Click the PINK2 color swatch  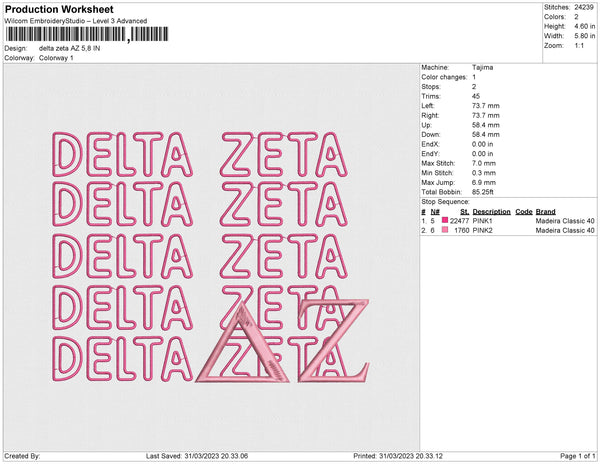pos(445,230)
